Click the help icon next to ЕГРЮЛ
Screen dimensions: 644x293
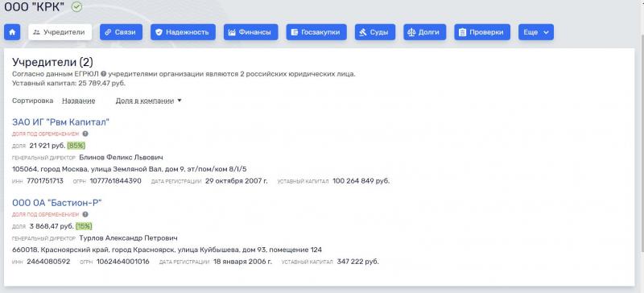pos(104,74)
